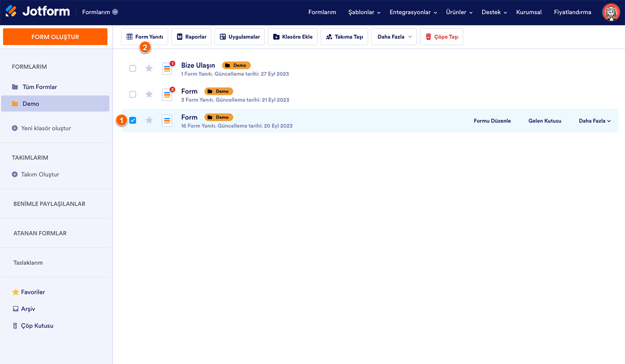The height and width of the screenshot is (364, 625).
Task: Click the Arşiv icon in sidebar
Action: [x=15, y=309]
